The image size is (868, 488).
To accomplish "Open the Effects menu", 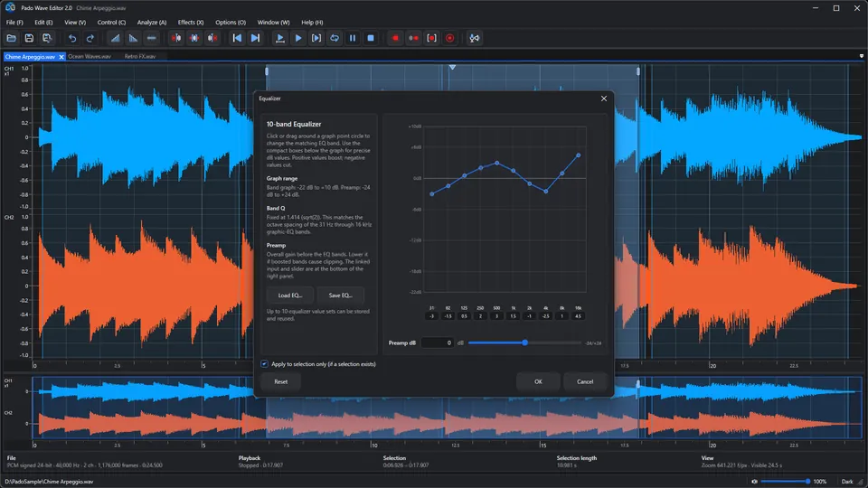I will [x=191, y=22].
